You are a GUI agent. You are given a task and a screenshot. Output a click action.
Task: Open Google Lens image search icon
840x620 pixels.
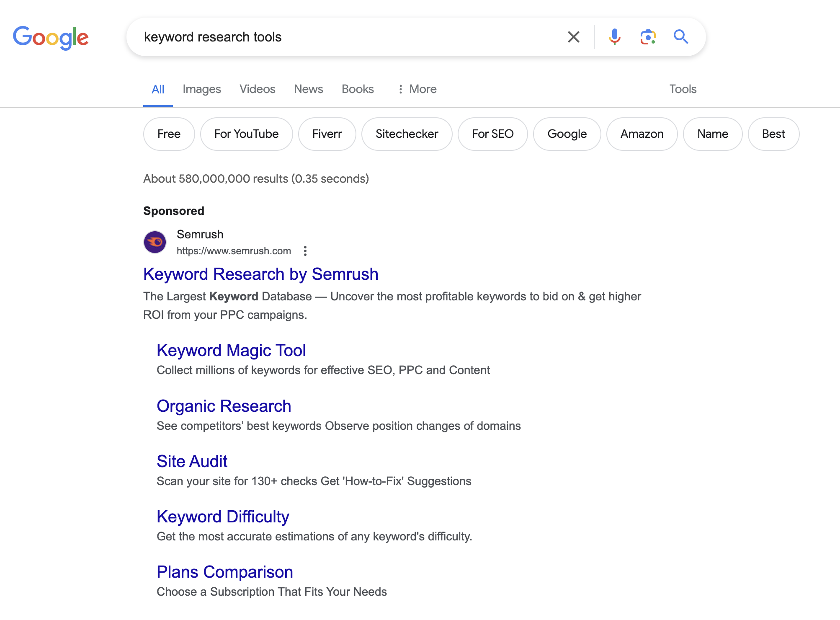coord(648,37)
